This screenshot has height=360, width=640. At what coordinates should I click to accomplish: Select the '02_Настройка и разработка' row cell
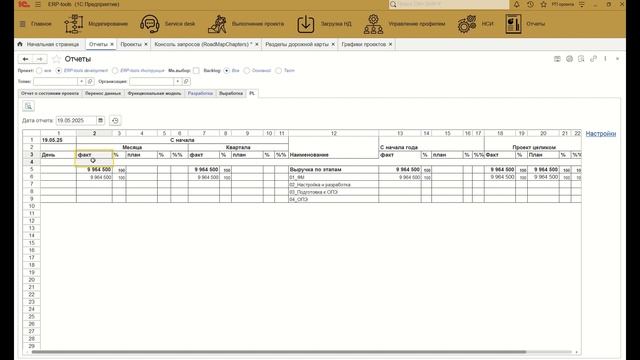[333, 184]
